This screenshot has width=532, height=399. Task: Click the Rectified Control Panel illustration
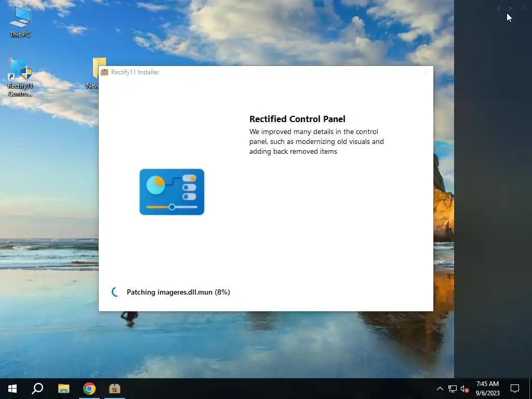pyautogui.click(x=172, y=192)
